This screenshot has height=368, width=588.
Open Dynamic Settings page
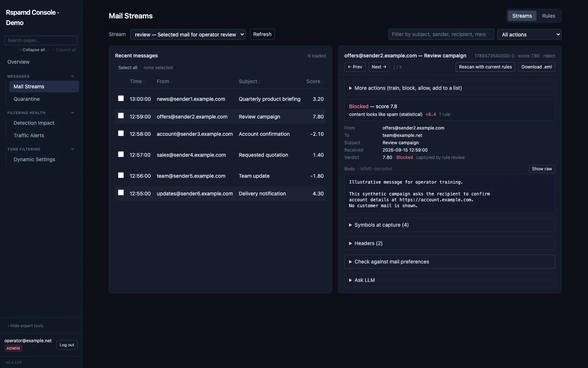pos(44,159)
